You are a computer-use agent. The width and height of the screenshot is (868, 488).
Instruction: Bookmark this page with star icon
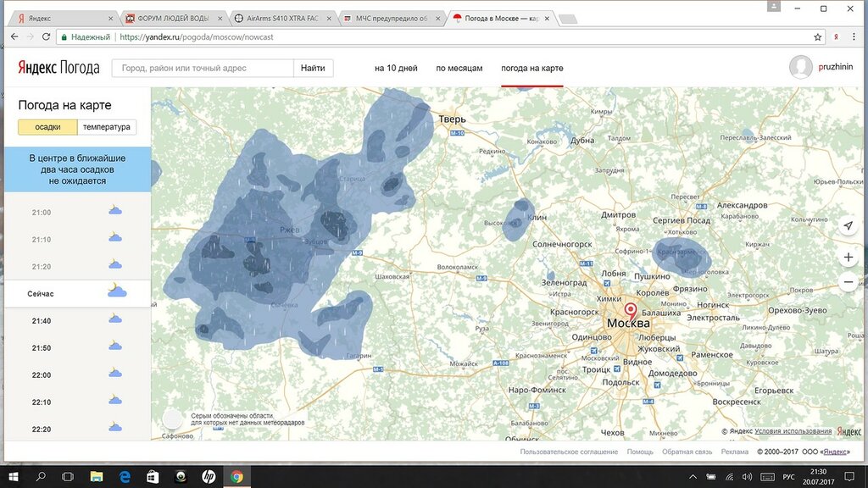pyautogui.click(x=818, y=37)
